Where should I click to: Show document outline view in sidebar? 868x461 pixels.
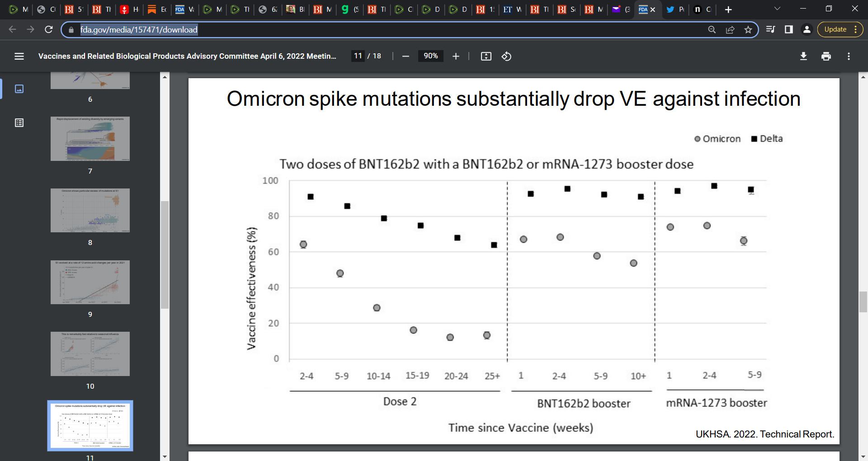click(x=19, y=123)
